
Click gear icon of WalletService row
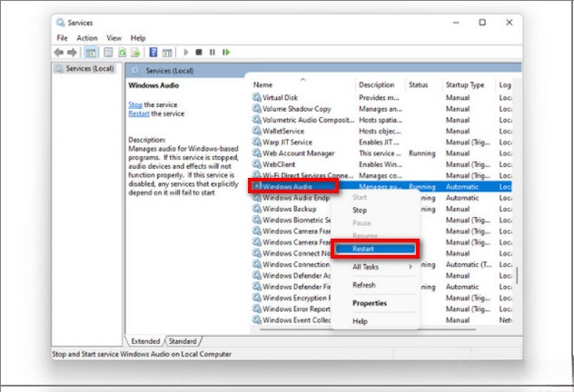[257, 131]
